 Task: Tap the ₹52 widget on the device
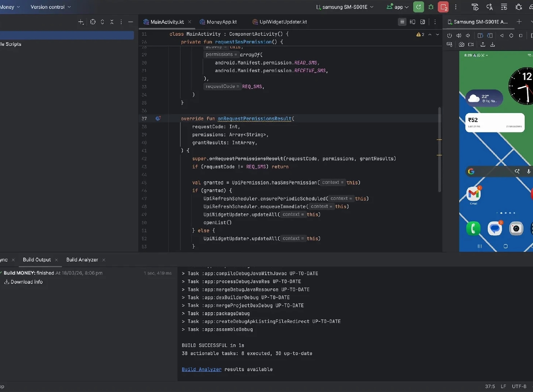495,123
